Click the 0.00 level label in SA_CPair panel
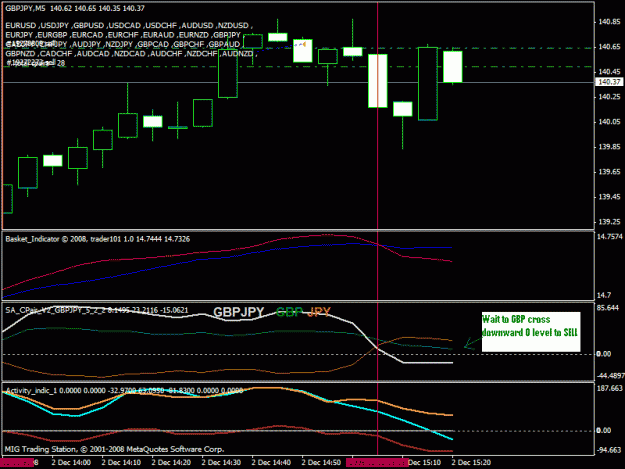 coord(603,354)
